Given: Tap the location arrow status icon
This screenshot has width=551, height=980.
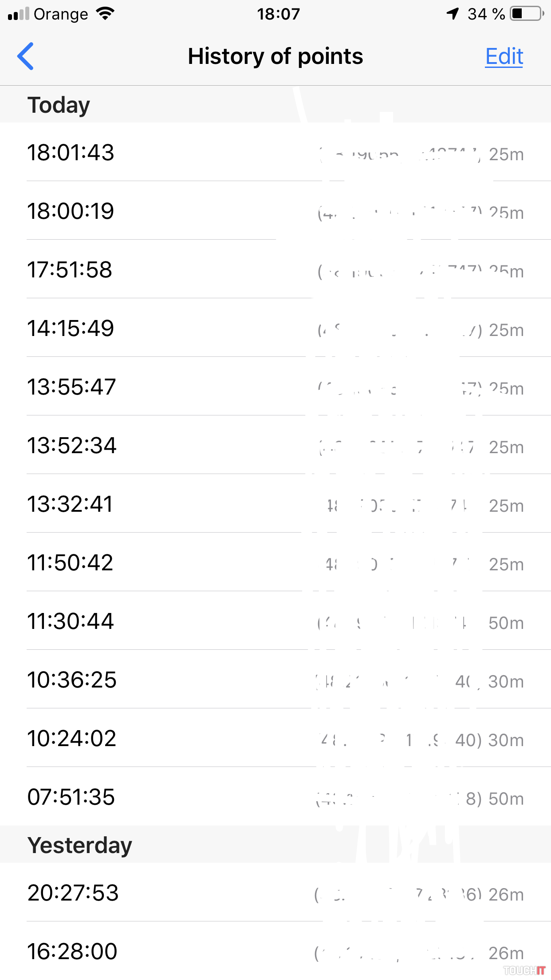Looking at the screenshot, I should coord(452,14).
